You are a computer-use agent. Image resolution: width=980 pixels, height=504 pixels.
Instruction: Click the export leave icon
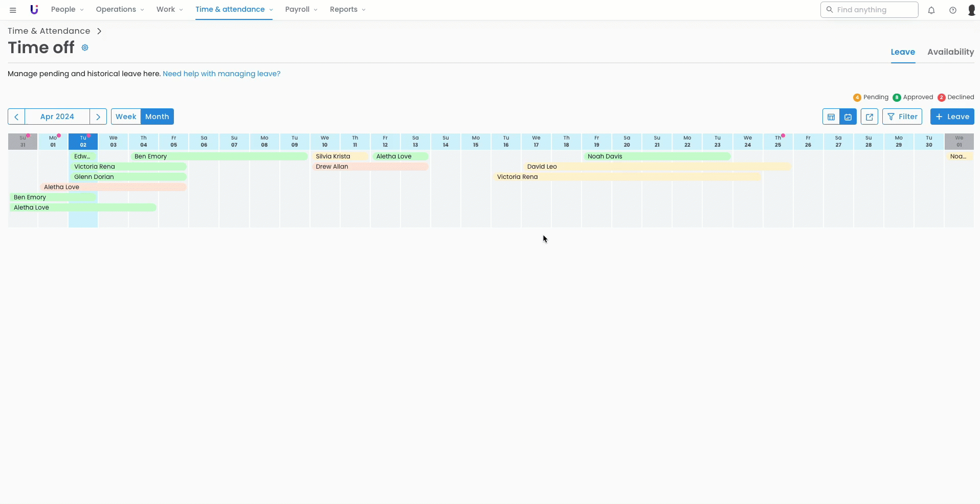tap(869, 117)
